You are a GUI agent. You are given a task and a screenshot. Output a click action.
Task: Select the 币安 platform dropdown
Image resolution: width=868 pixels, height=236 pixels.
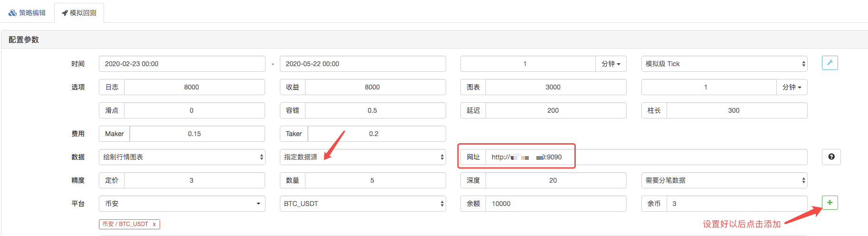click(181, 204)
